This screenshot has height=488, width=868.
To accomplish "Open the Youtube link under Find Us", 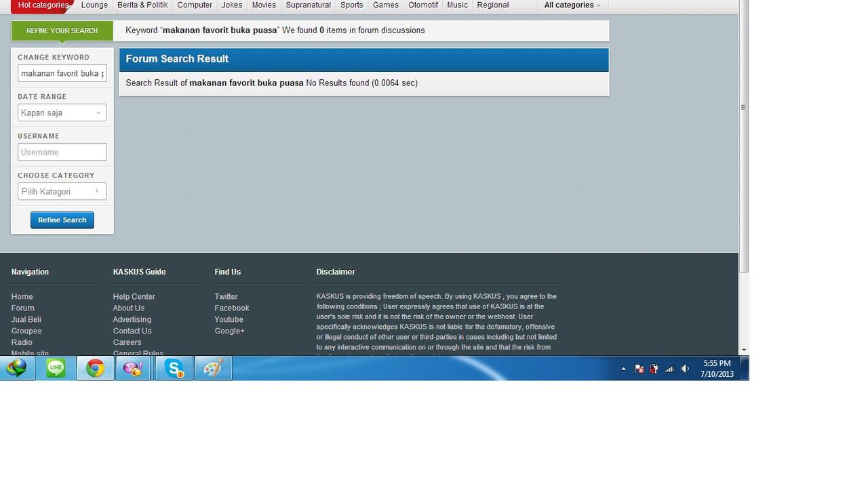I will point(229,319).
